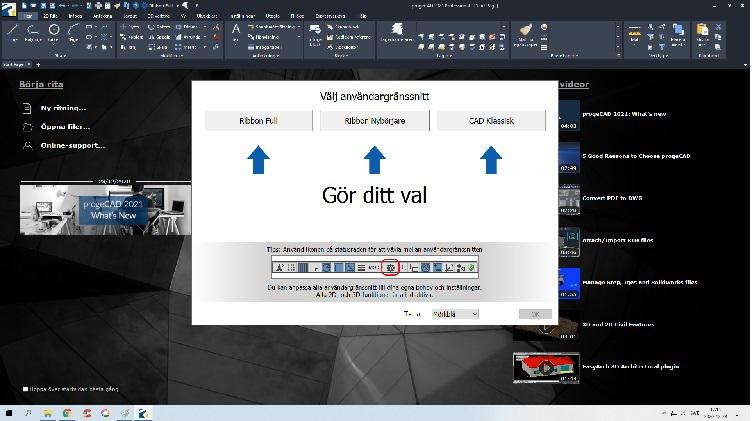The width and height of the screenshot is (754, 421).
Task: Click the Cut scissors icon in Clipboard panel
Action: [718, 27]
